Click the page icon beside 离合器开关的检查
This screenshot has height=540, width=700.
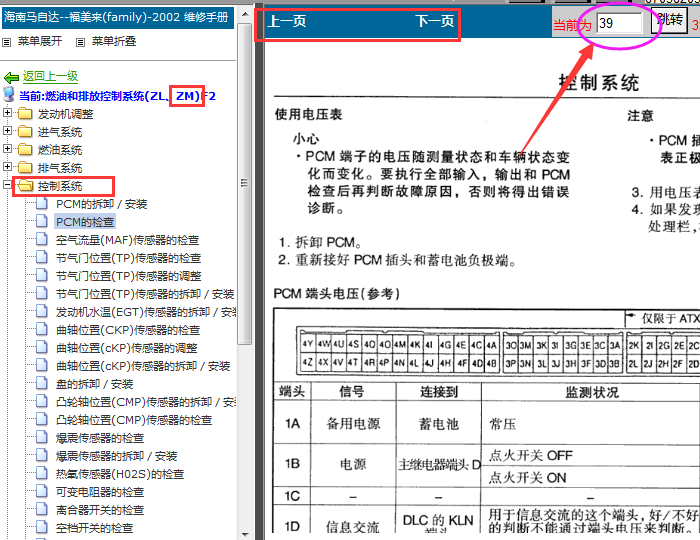pos(42,509)
